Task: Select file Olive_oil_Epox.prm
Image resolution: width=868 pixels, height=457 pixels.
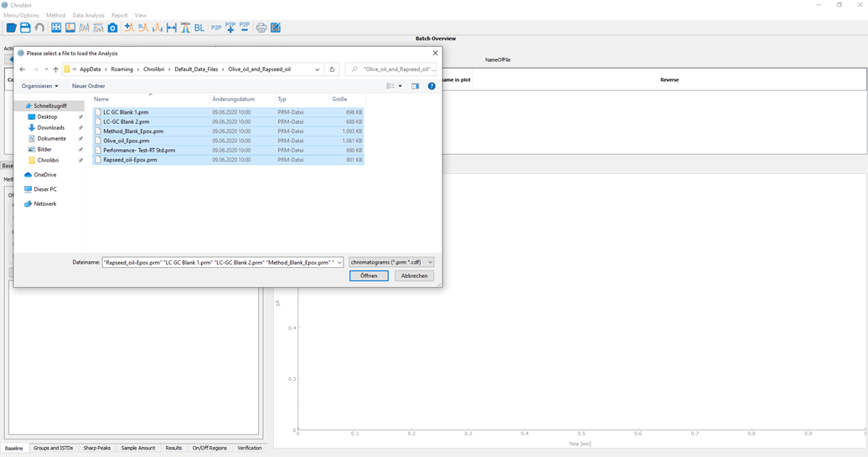Action: click(x=228, y=141)
